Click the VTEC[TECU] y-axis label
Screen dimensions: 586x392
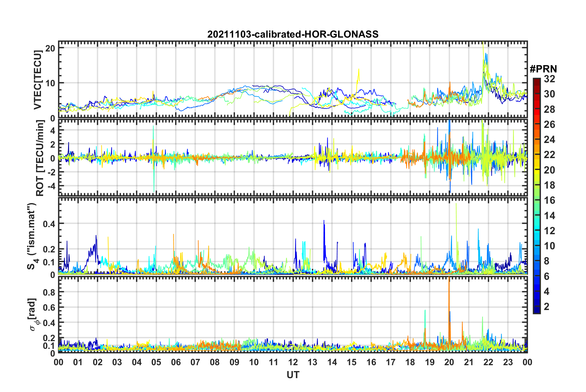38,80
